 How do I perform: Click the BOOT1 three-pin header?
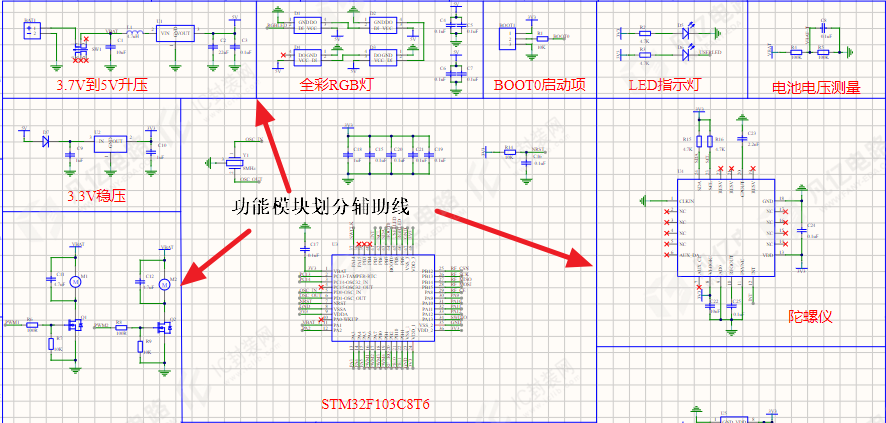[x=509, y=40]
